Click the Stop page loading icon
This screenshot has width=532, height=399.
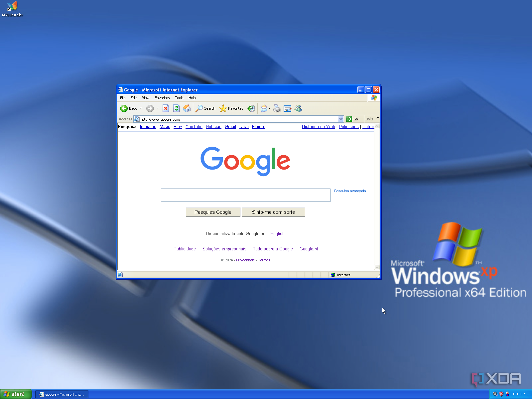[166, 108]
